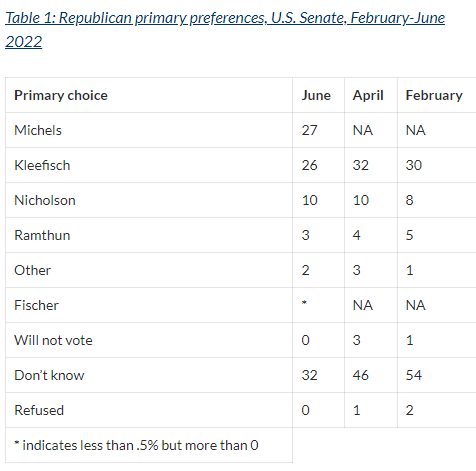Click the Primary choice column header
Viewport: 476px width, 471px height.
(x=61, y=96)
